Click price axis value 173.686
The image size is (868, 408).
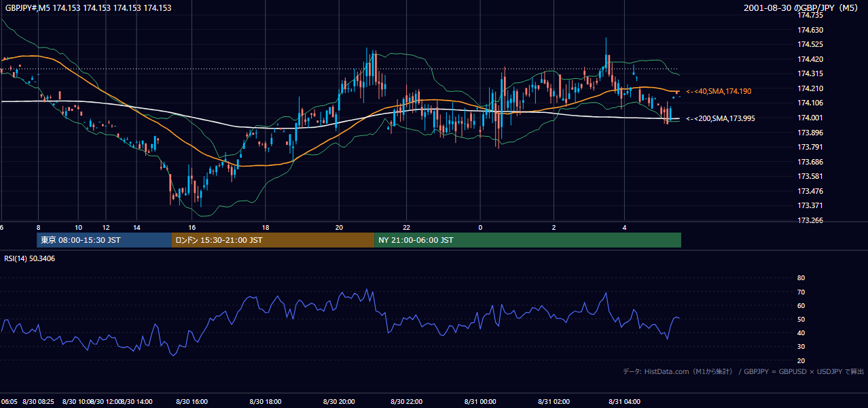coord(810,162)
